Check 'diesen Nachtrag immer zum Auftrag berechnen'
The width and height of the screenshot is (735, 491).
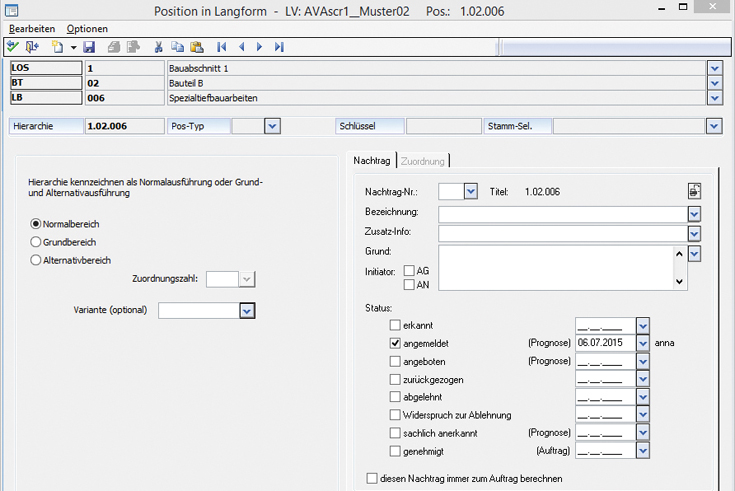tap(373, 479)
